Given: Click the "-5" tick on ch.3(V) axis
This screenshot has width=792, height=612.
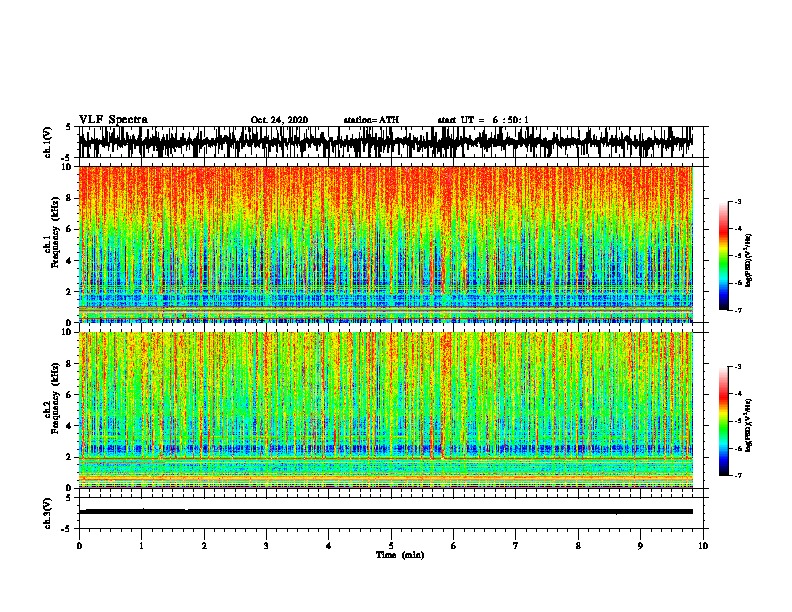Looking at the screenshot, I should click(67, 529).
